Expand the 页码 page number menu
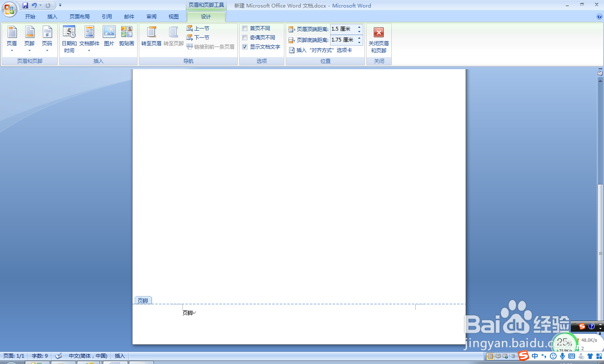This screenshot has height=364, width=604. [47, 39]
